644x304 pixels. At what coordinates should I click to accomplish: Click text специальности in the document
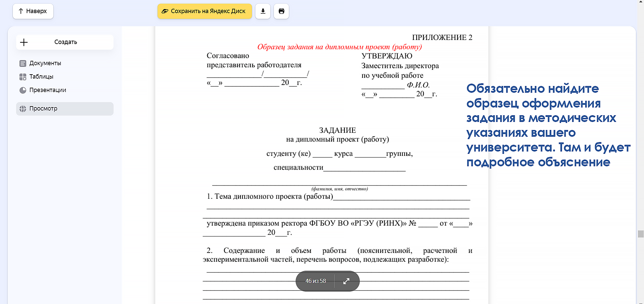tap(298, 167)
